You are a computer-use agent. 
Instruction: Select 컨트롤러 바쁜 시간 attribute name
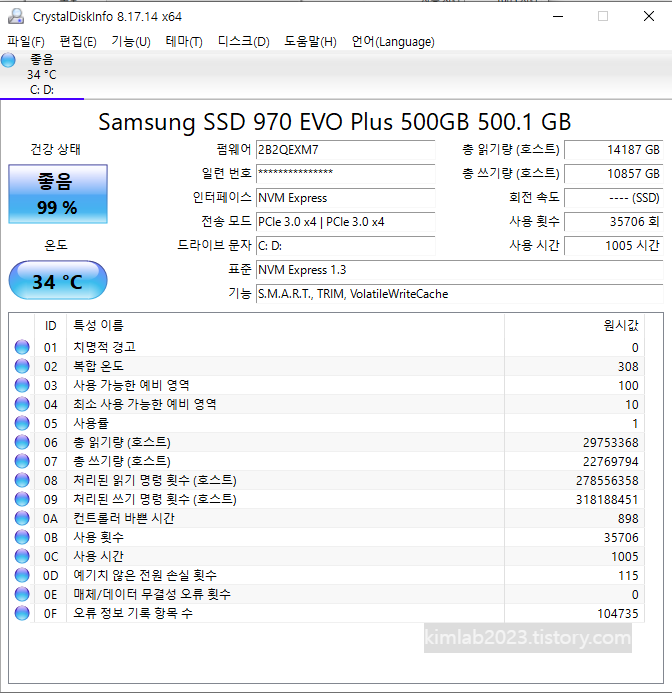pos(124,518)
